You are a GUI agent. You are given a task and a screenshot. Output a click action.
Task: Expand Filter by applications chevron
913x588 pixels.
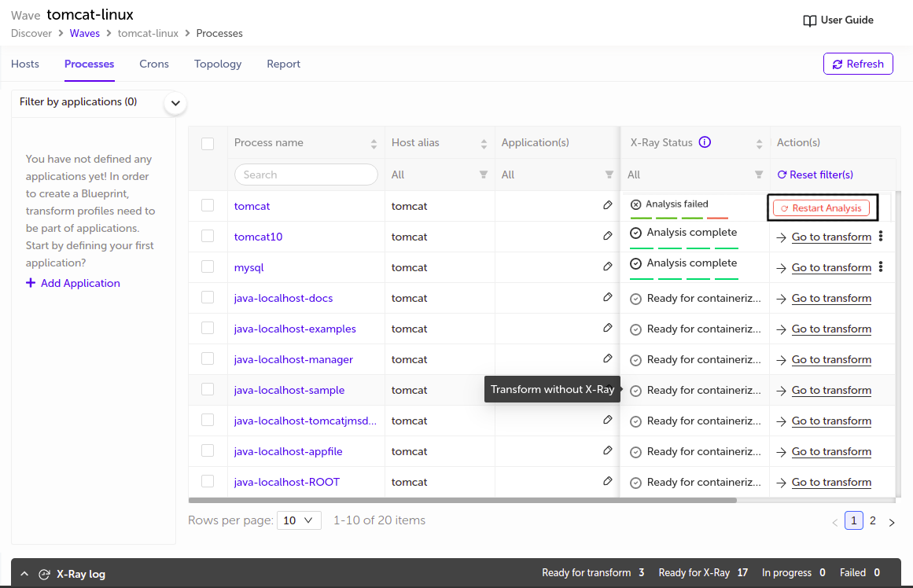tap(175, 103)
